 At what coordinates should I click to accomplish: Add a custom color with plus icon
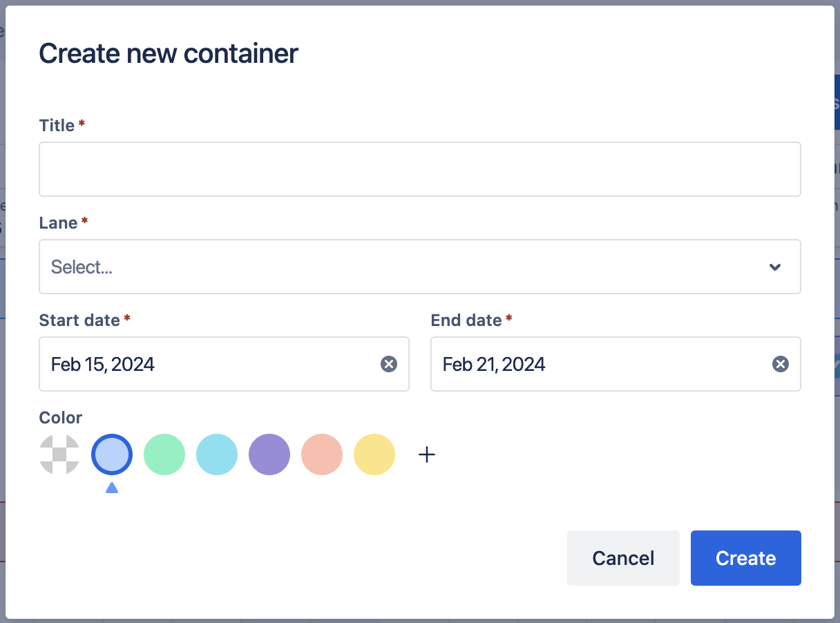(x=427, y=454)
